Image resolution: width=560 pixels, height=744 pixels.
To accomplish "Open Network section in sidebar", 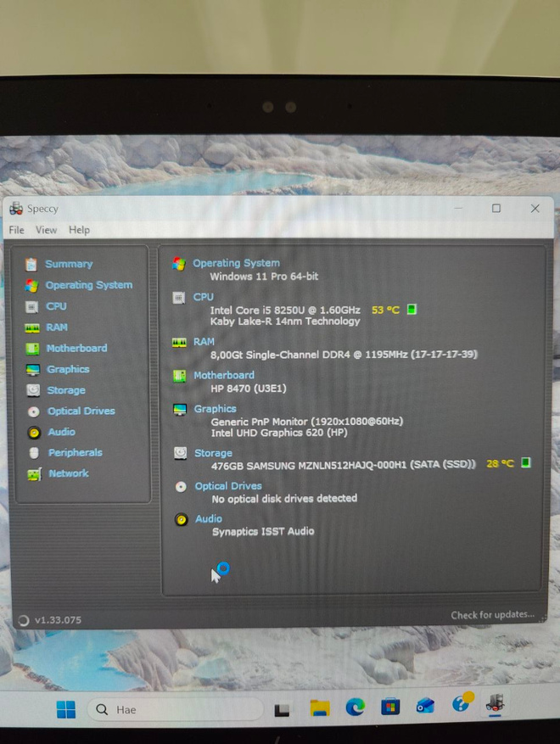I will (x=69, y=473).
